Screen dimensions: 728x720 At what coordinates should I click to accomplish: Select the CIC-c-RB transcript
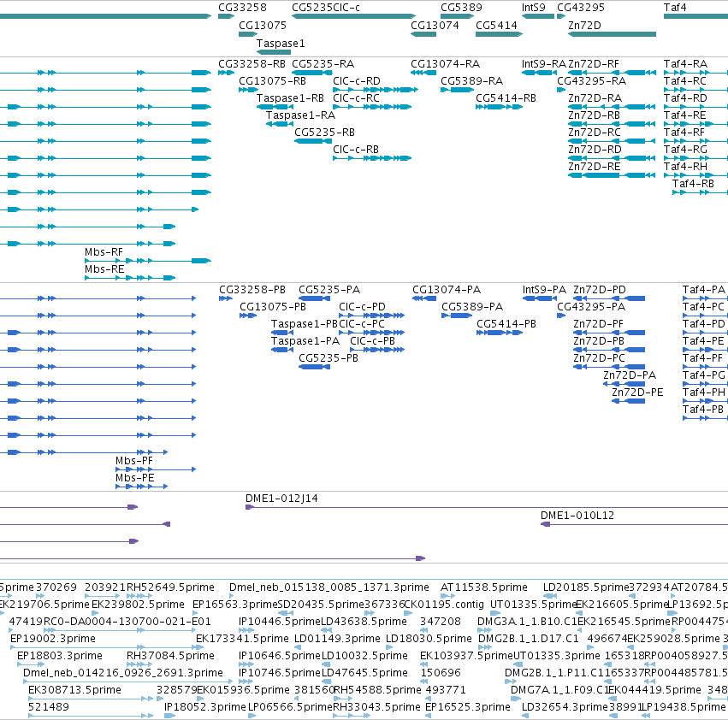372,158
